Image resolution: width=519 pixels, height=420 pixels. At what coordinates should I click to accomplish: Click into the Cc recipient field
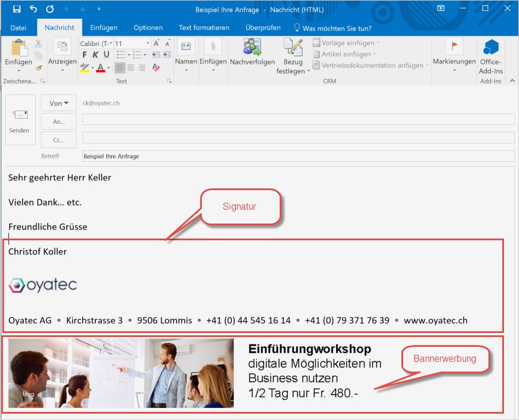click(x=298, y=138)
